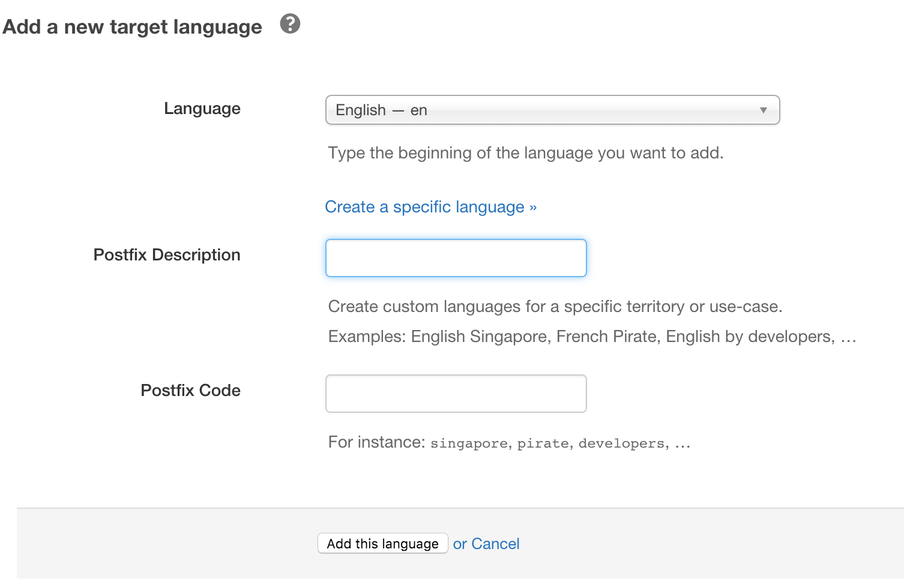Focus the Postfix Code input field
The image size is (904, 588).
click(456, 394)
